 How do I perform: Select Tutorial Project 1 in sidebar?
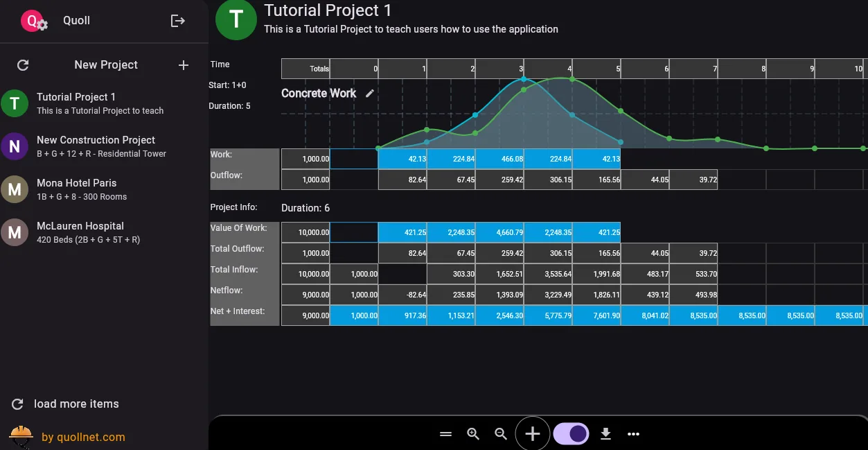(90, 103)
